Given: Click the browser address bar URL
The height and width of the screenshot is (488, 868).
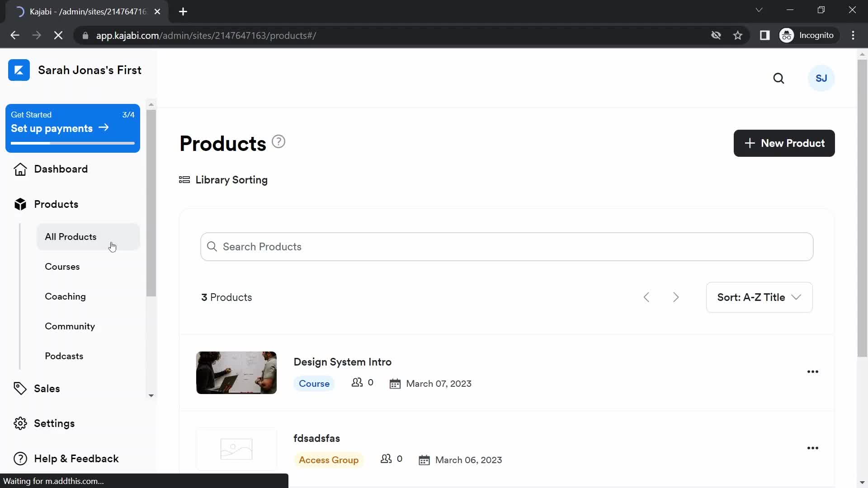Looking at the screenshot, I should point(206,35).
